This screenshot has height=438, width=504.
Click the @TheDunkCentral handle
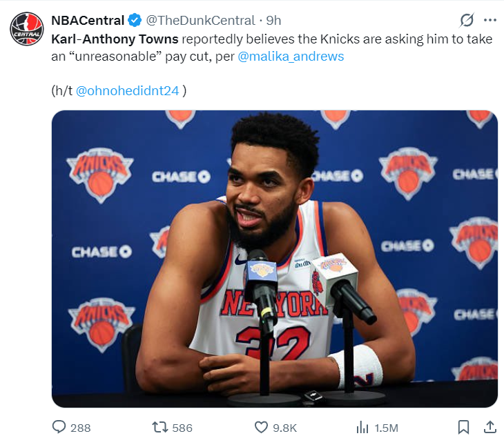(201, 21)
